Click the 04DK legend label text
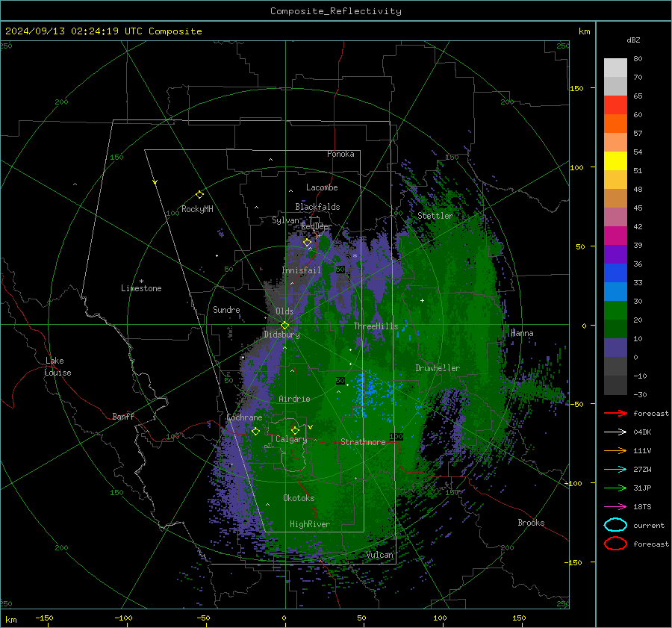 click(x=642, y=432)
